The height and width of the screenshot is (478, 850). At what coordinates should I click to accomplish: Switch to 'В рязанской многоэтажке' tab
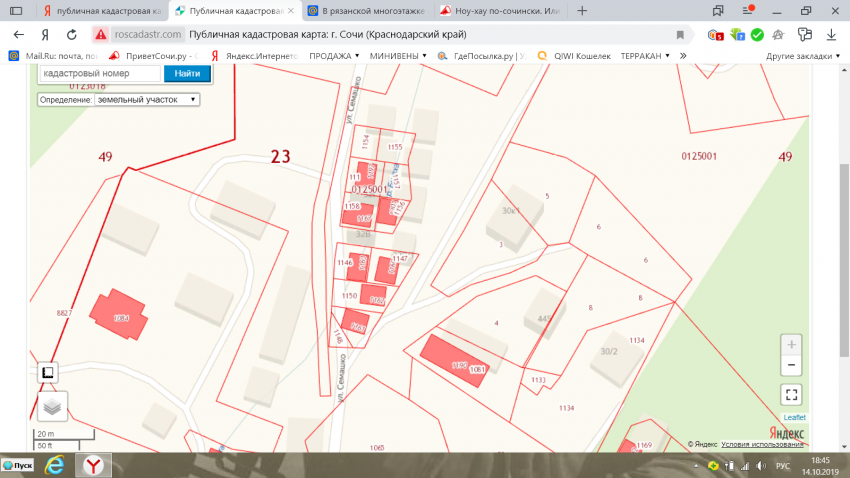coord(365,11)
